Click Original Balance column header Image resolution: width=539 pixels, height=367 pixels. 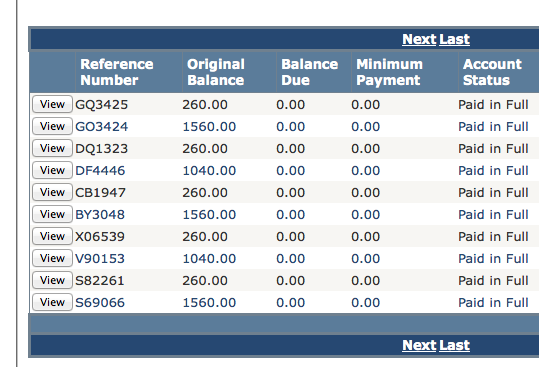(216, 72)
